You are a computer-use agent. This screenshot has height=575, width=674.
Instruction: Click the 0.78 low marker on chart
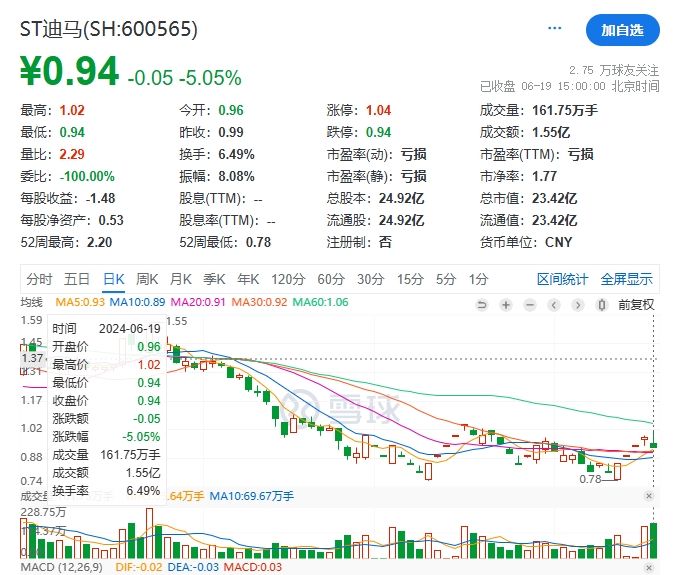590,479
